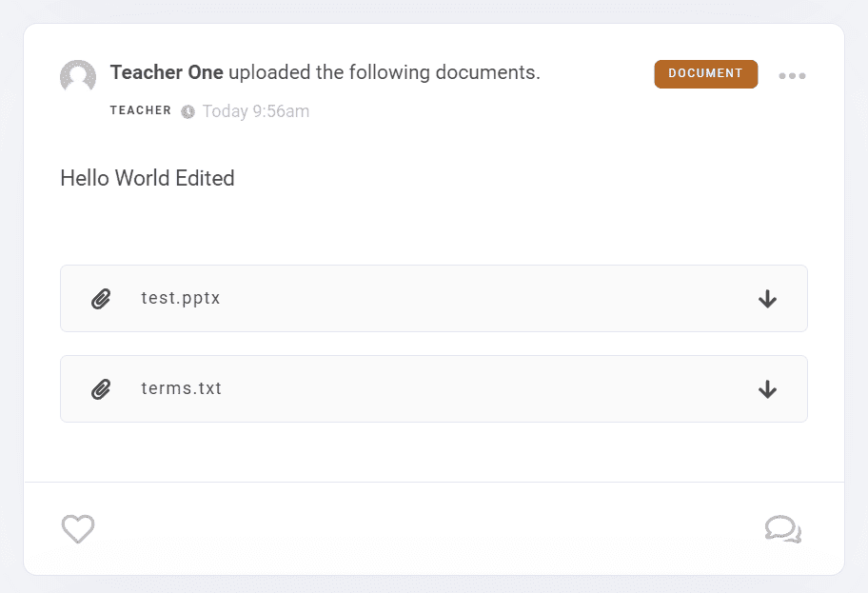Open the three-dot post options menu

tap(792, 76)
